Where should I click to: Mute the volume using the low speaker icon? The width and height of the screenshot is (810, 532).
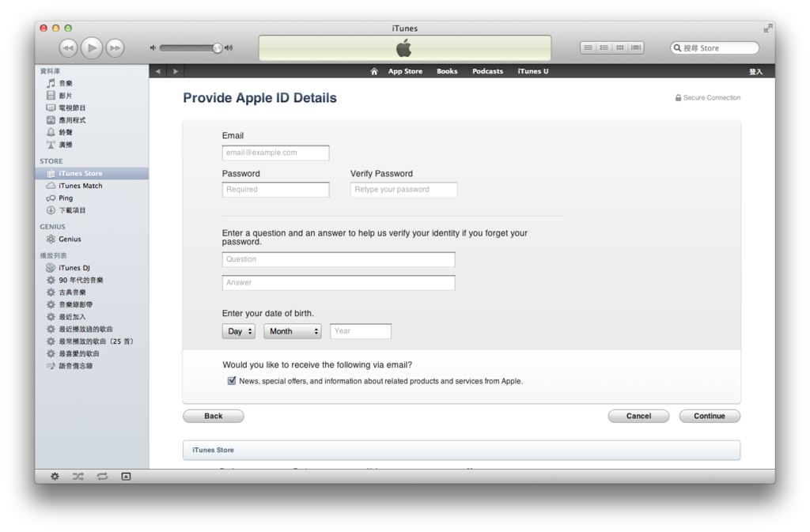153,48
